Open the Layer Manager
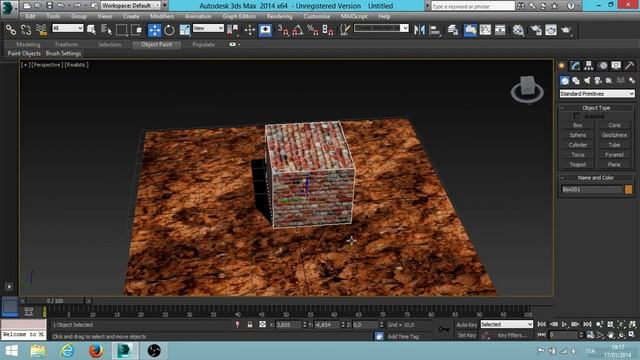The image size is (640, 360). point(453,30)
